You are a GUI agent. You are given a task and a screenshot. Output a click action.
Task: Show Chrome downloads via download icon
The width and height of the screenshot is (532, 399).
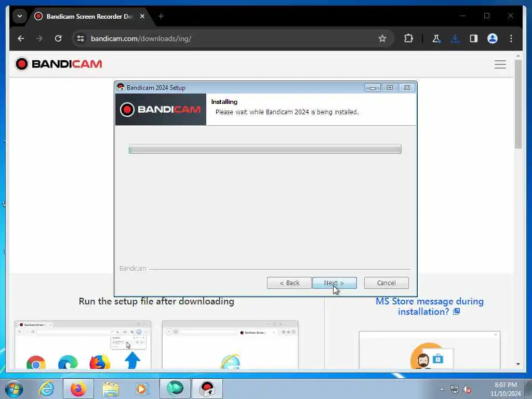click(455, 38)
